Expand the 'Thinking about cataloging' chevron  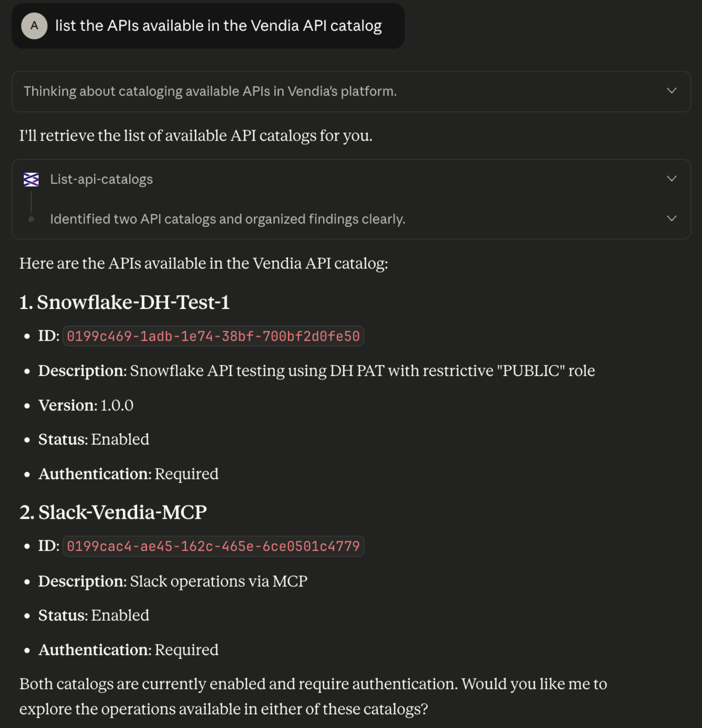(671, 91)
